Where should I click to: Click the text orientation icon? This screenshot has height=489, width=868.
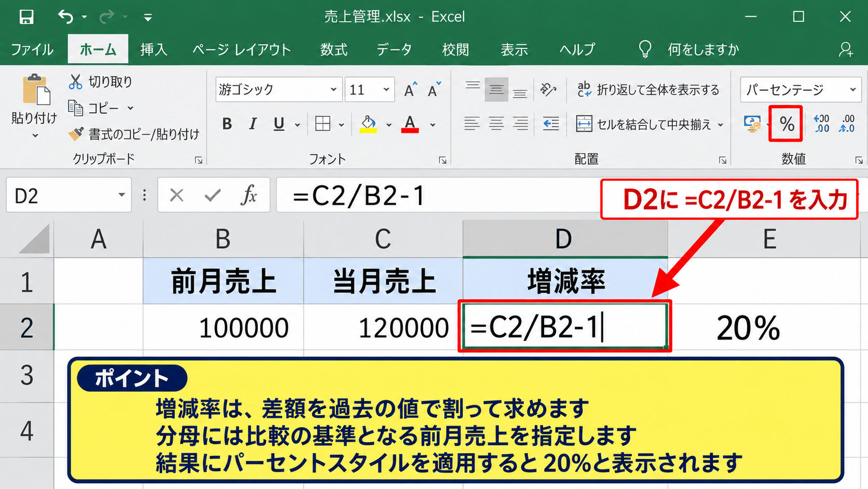tap(548, 90)
